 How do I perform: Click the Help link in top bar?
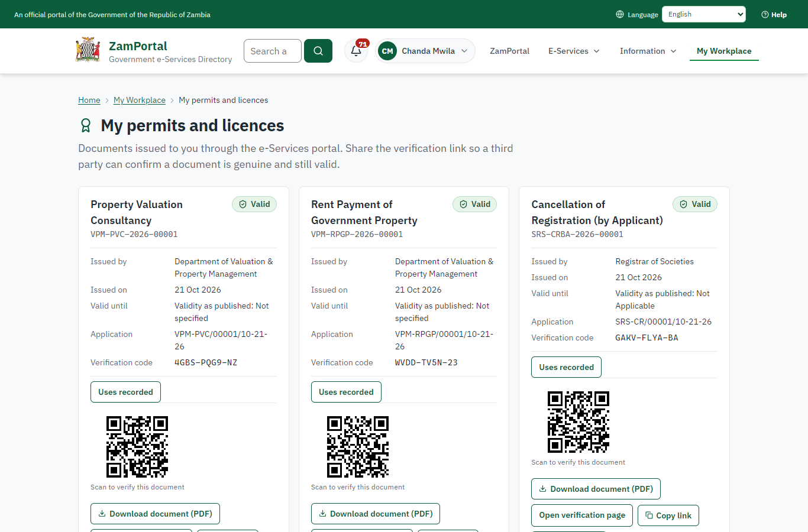774,15
